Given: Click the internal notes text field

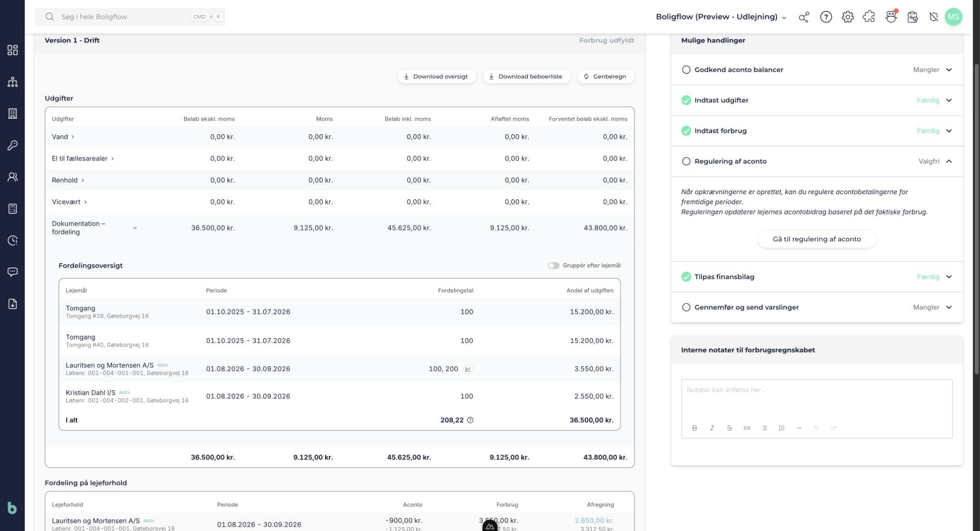Looking at the screenshot, I should coord(816,399).
